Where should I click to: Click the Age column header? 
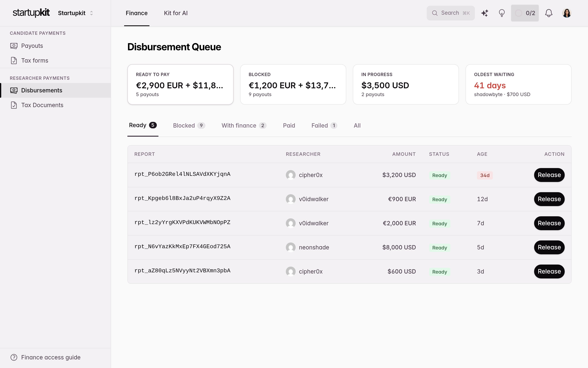pyautogui.click(x=482, y=154)
